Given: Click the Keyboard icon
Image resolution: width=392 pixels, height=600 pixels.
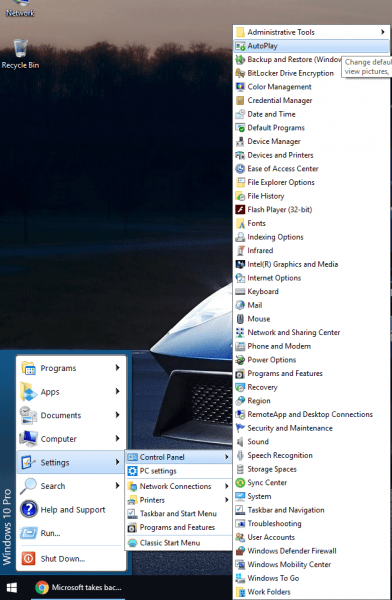Looking at the screenshot, I should click(240, 292).
